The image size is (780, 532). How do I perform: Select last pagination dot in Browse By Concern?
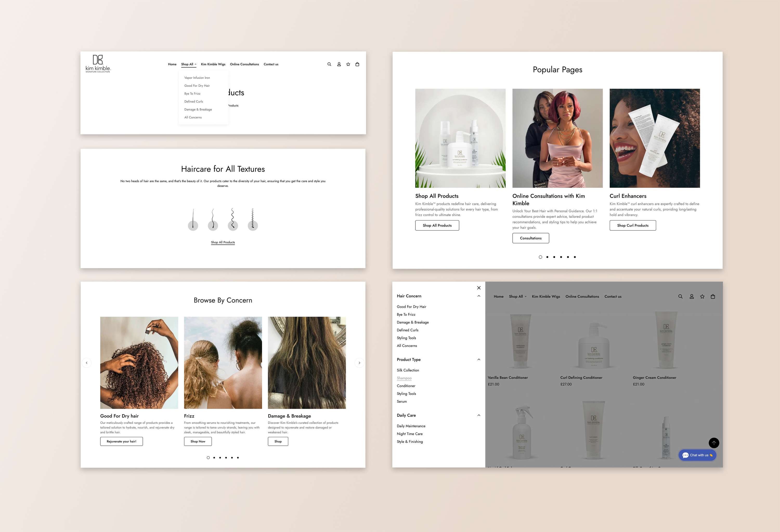pyautogui.click(x=238, y=458)
